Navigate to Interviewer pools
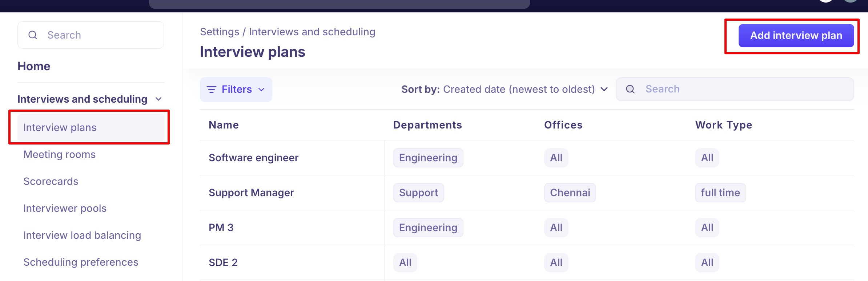Image resolution: width=868 pixels, height=281 pixels. tap(65, 208)
